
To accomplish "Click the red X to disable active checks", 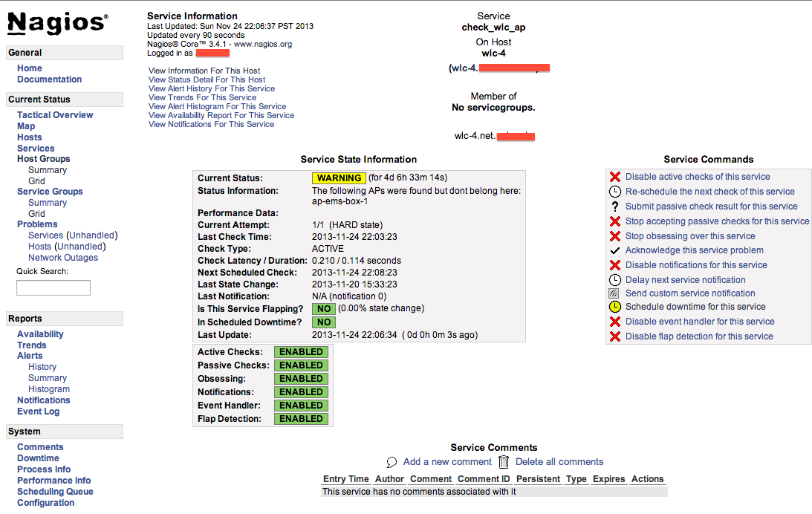I will point(614,177).
